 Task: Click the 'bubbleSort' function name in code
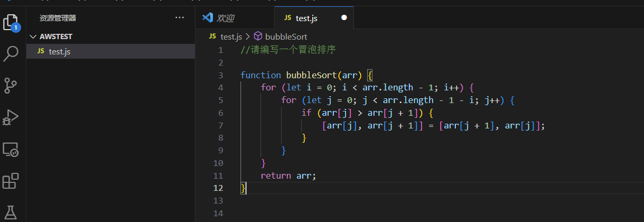(x=312, y=75)
